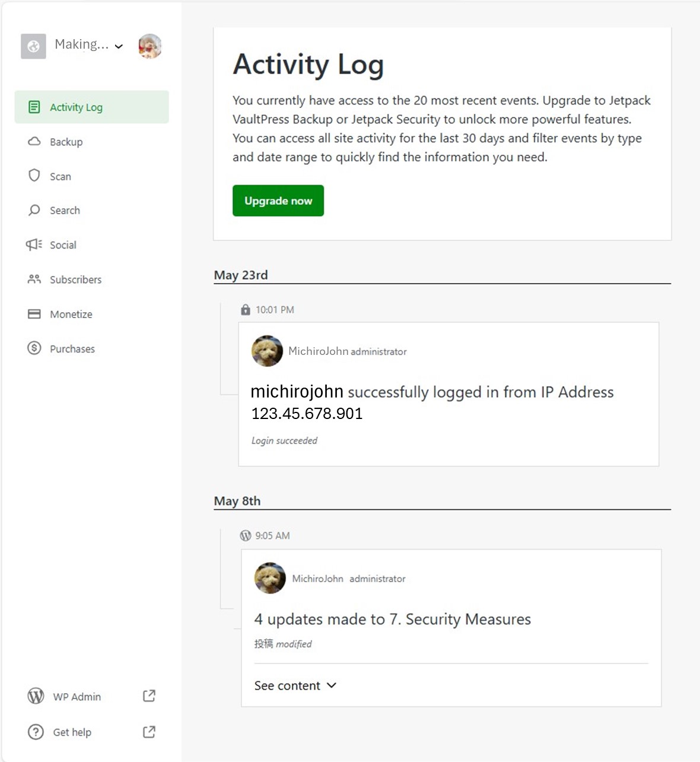The image size is (700, 762).
Task: Click the user profile avatar at top
Action: coord(150,46)
